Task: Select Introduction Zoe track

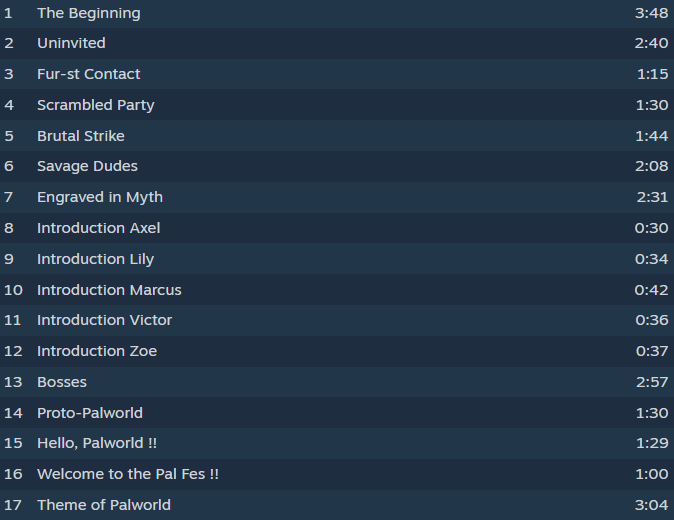Action: click(x=337, y=351)
